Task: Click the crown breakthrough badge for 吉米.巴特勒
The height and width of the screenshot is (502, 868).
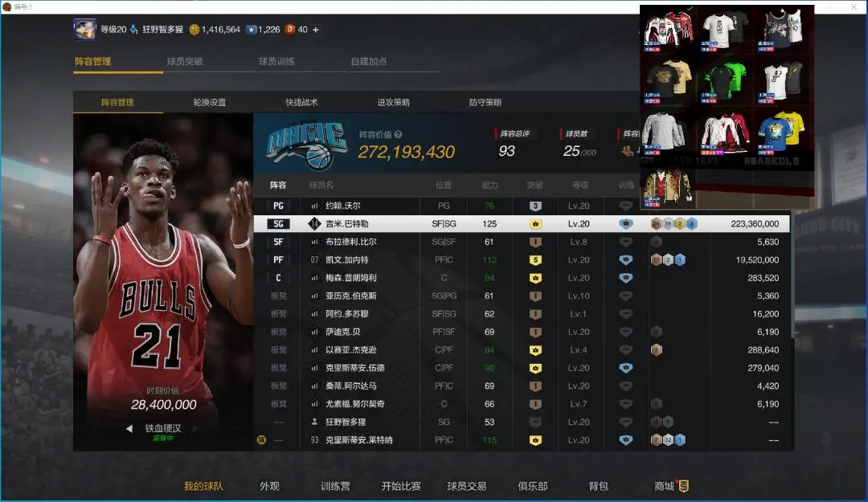Action: (535, 224)
